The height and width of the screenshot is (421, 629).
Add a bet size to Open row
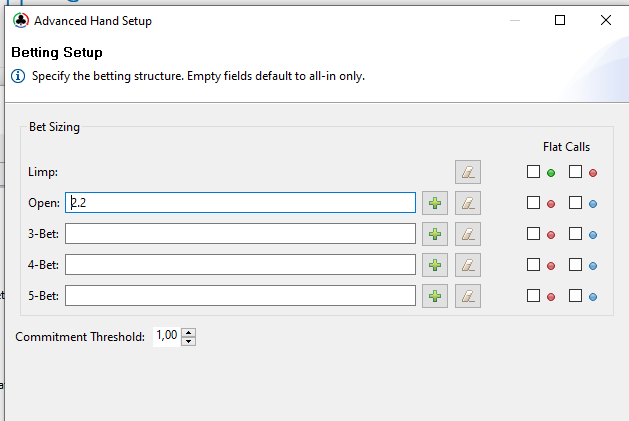[x=435, y=203]
